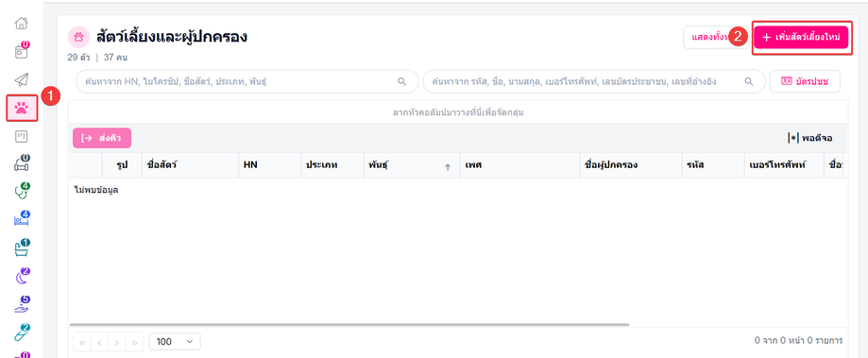Image resolution: width=868 pixels, height=358 pixels.
Task: Open the calendar icon with 0 badge
Action: (21, 51)
